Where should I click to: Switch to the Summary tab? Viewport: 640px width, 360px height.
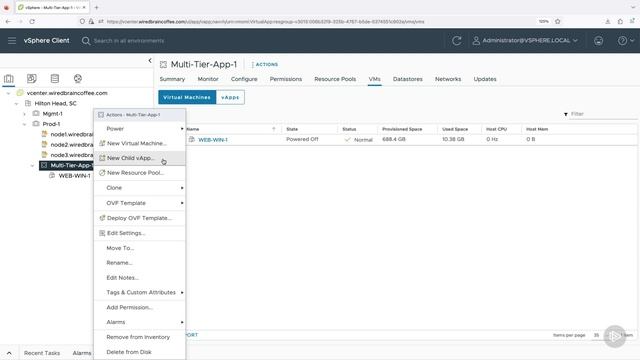(172, 79)
